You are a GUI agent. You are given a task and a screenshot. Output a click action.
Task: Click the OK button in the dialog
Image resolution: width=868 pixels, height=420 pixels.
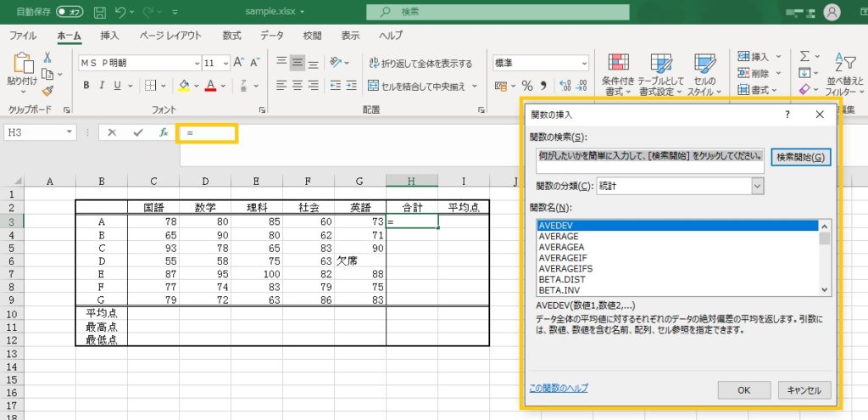click(x=743, y=389)
